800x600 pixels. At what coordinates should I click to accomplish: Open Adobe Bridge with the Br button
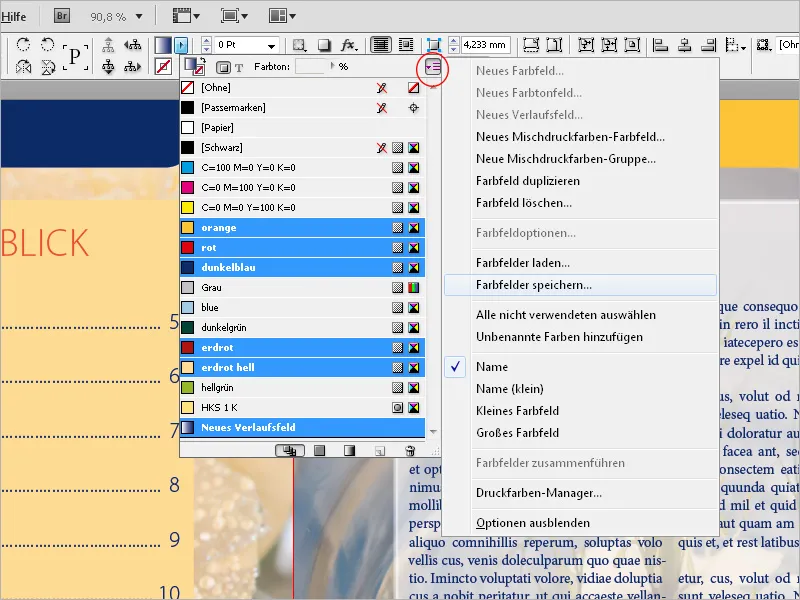(x=62, y=16)
